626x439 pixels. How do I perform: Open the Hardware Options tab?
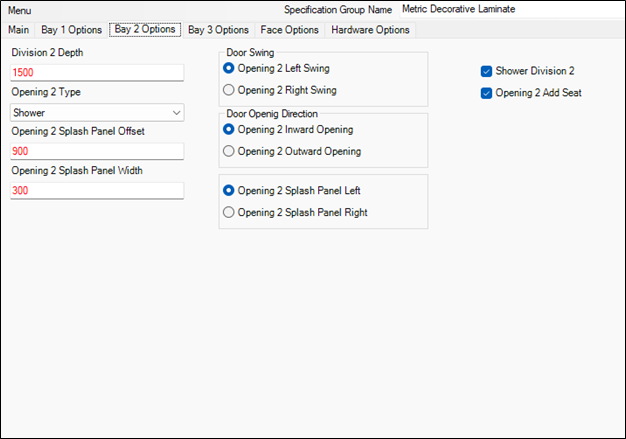pos(370,30)
